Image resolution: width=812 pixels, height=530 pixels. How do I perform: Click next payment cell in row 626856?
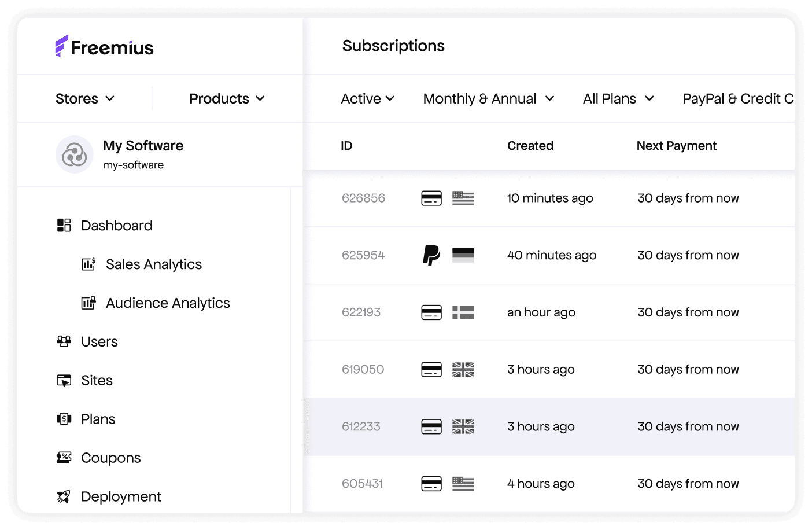pyautogui.click(x=688, y=198)
